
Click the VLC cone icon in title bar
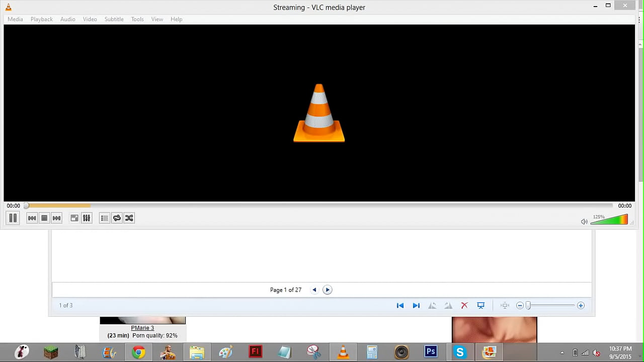pyautogui.click(x=8, y=7)
